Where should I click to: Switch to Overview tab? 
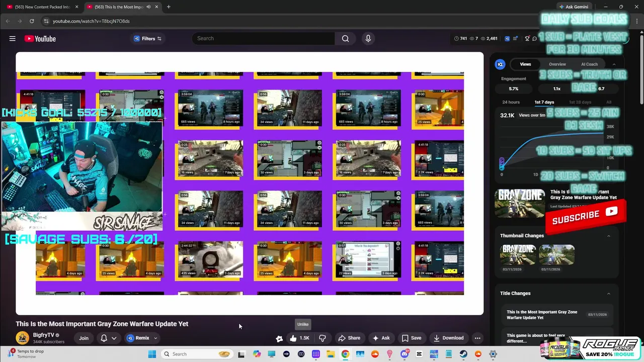(557, 64)
